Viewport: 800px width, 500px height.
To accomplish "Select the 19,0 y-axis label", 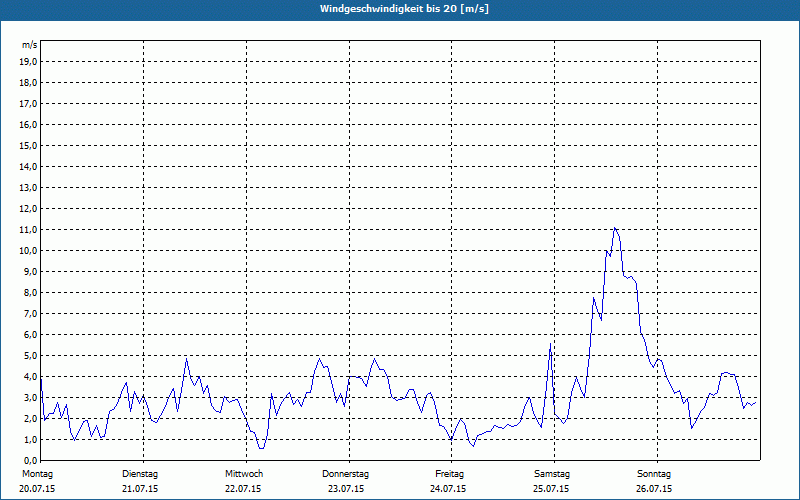I will [28, 62].
